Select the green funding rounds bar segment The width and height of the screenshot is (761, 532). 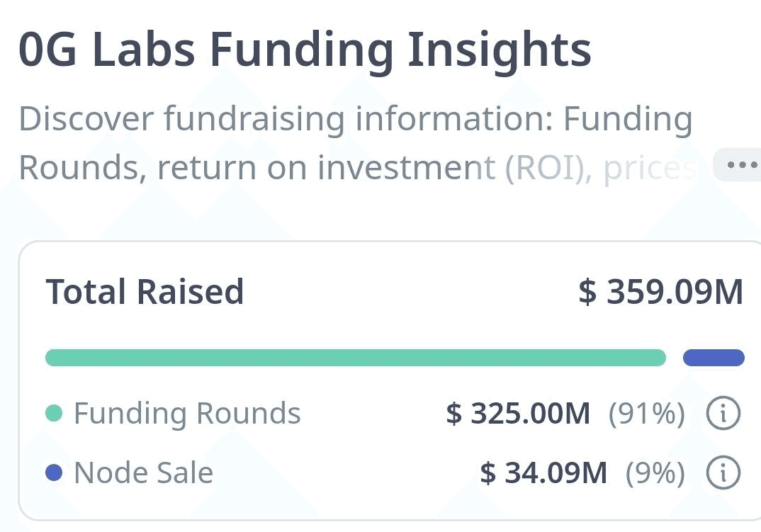[355, 358]
